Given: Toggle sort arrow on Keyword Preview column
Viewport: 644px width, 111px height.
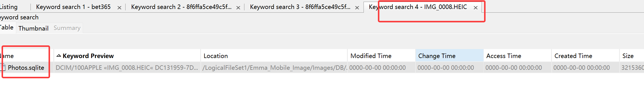Looking at the screenshot, I should click(x=59, y=55).
